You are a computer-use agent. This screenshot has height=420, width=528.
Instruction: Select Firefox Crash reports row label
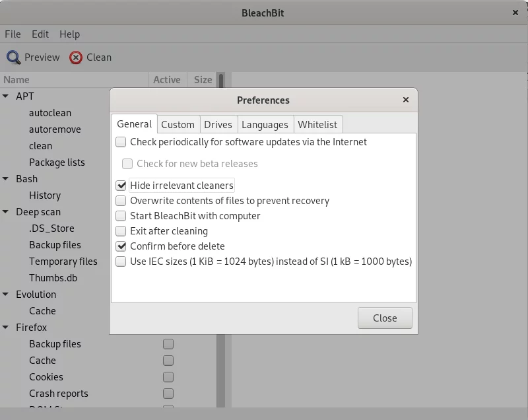pos(59,394)
